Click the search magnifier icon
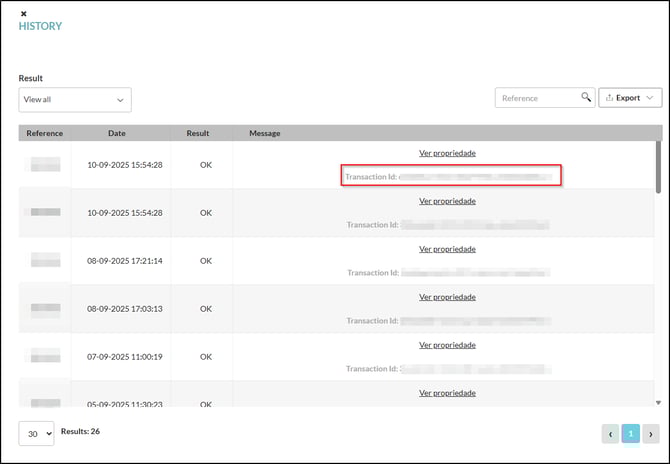 [586, 98]
